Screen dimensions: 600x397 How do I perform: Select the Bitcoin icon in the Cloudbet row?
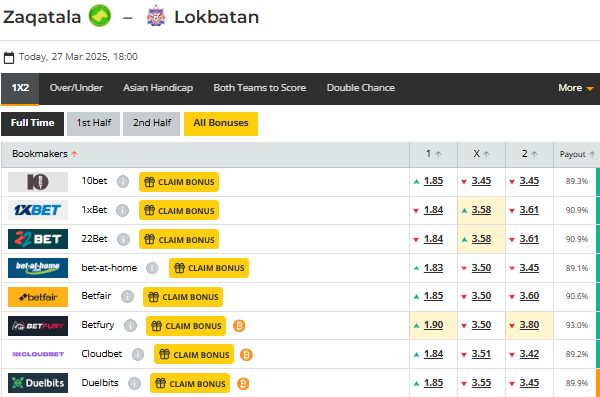(x=246, y=355)
